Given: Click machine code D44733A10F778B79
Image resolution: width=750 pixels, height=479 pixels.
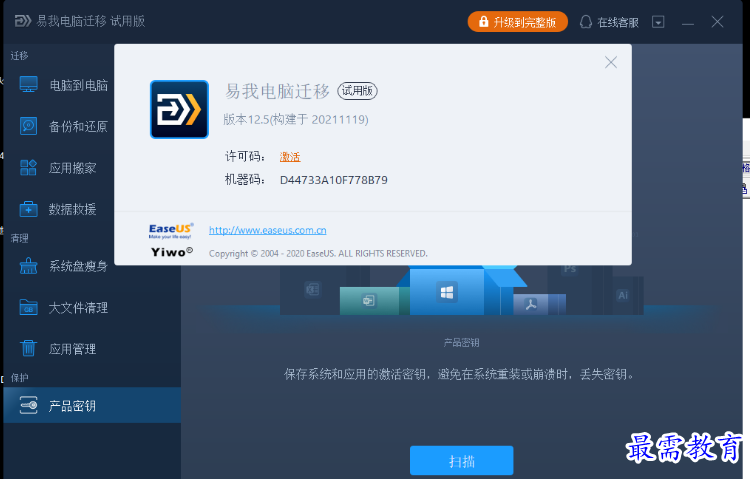Looking at the screenshot, I should (333, 180).
